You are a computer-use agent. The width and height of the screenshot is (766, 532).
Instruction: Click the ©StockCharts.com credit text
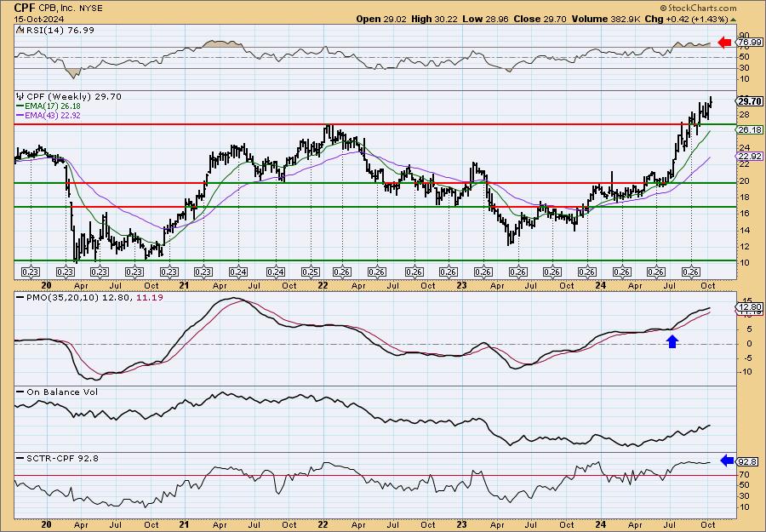(x=698, y=8)
